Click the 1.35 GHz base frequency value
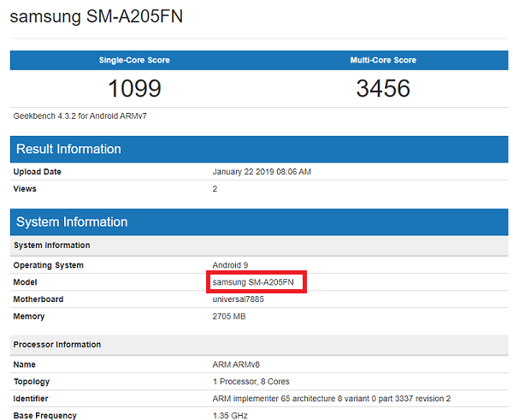The height and width of the screenshot is (420, 513). point(231,416)
